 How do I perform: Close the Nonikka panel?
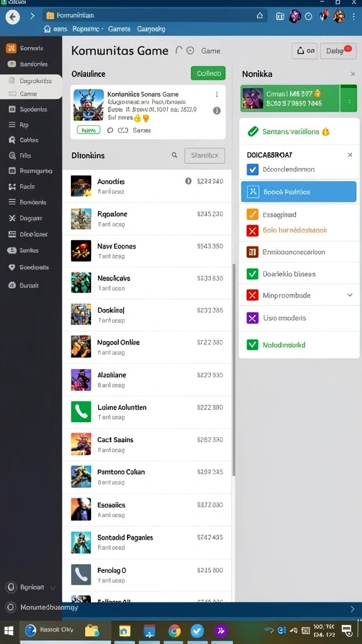pos(353,74)
